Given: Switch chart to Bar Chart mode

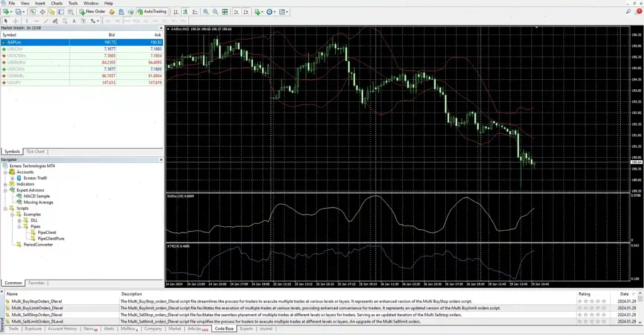Looking at the screenshot, I should pos(176,11).
